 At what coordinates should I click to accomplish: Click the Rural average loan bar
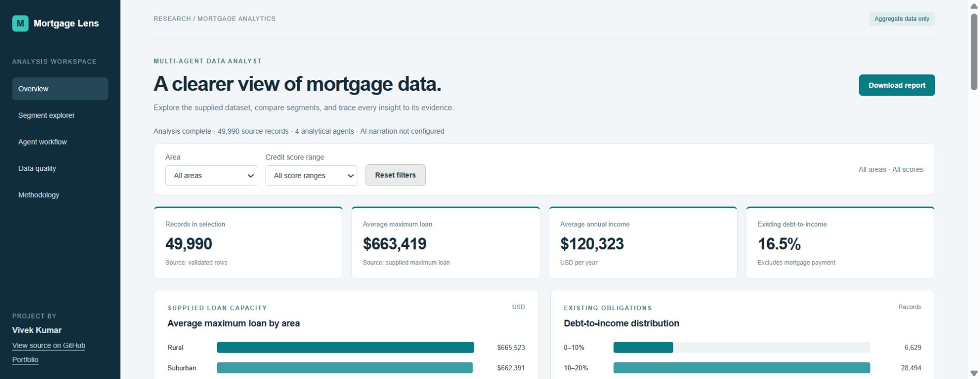tap(345, 348)
